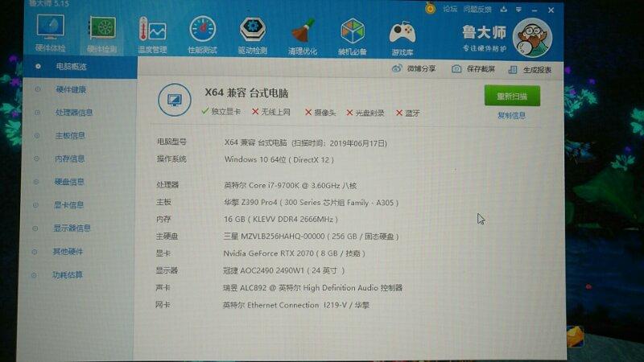This screenshot has height=362, width=644.
Task: Open the 论坛 forum link
Action: coord(450,9)
